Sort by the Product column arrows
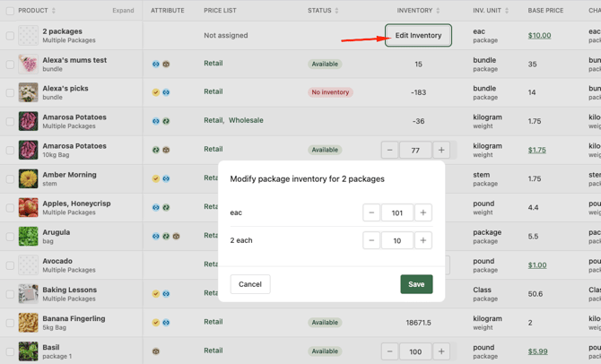 click(54, 11)
